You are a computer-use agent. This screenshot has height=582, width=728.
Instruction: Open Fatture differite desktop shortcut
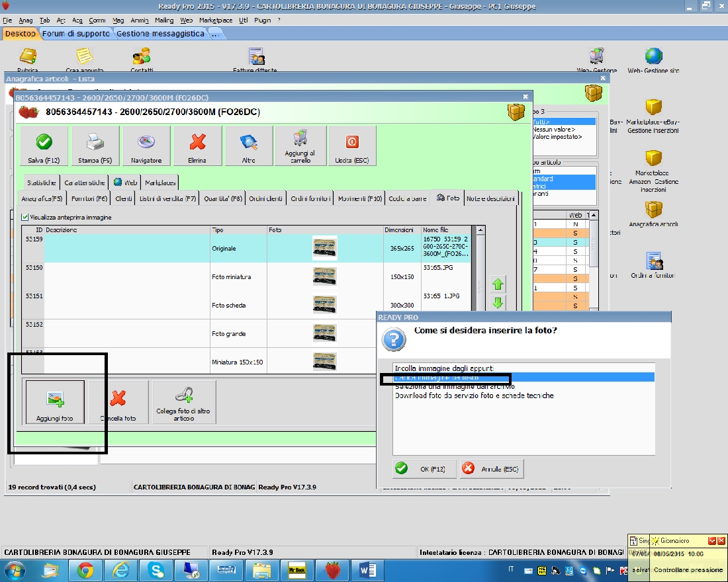pos(255,60)
